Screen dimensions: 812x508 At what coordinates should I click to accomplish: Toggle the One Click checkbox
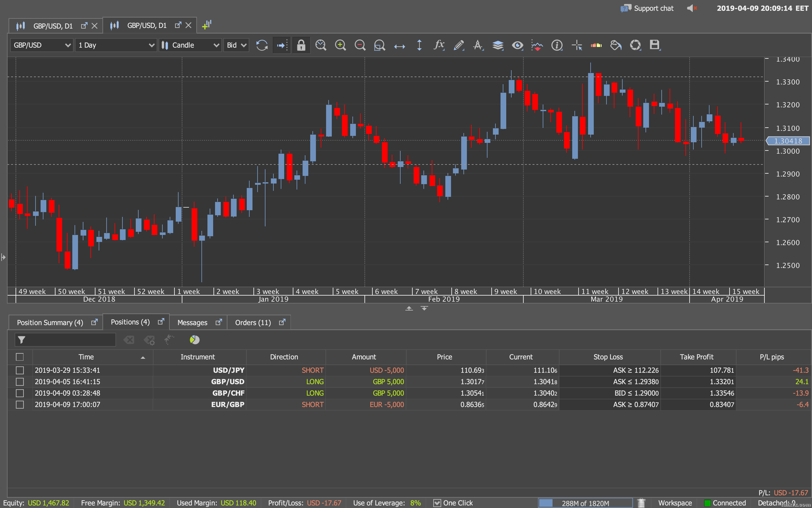click(437, 503)
